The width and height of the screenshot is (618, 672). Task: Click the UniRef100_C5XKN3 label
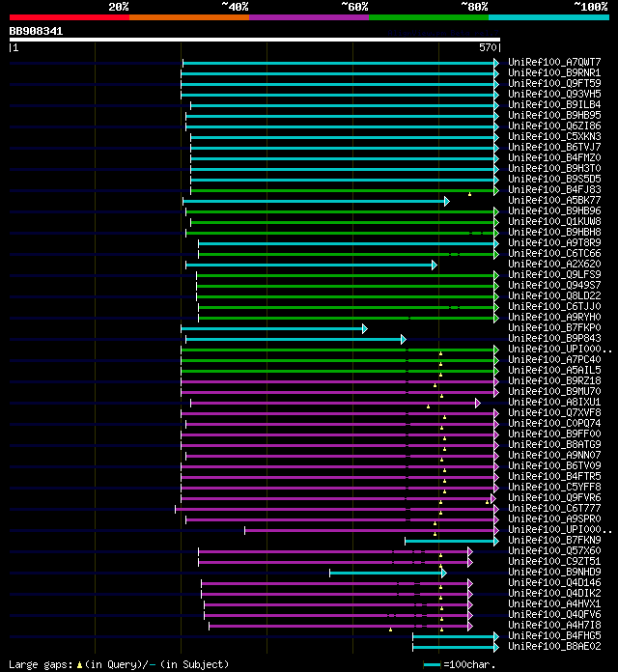554,136
